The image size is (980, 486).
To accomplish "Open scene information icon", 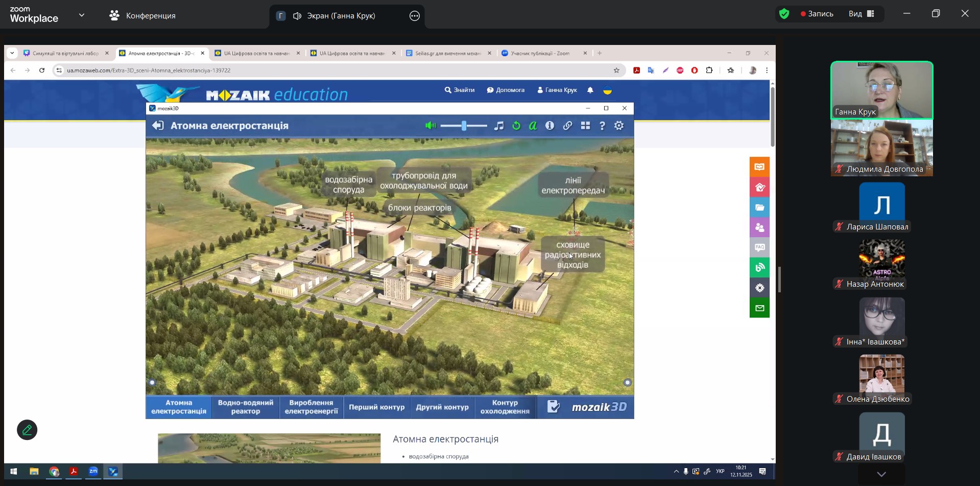I will click(x=549, y=126).
